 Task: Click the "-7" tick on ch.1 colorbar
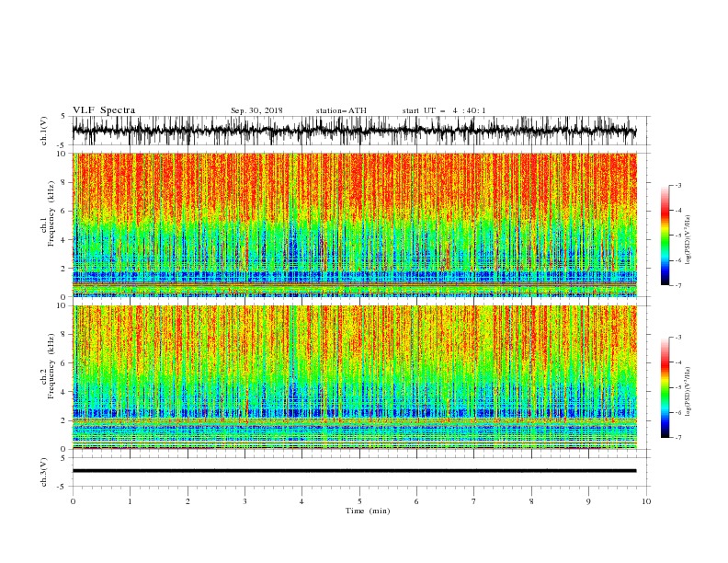click(x=678, y=285)
